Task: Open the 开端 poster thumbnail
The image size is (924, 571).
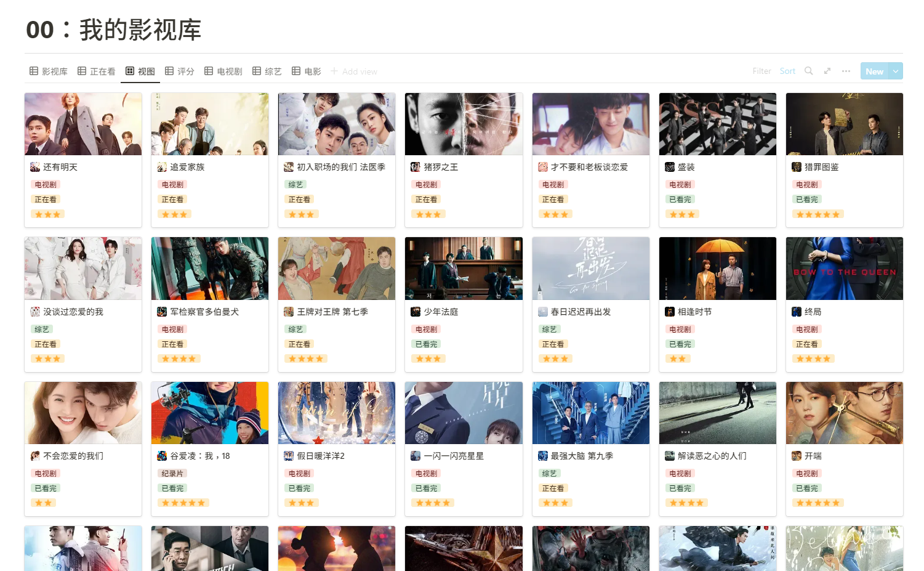Action: pos(845,413)
